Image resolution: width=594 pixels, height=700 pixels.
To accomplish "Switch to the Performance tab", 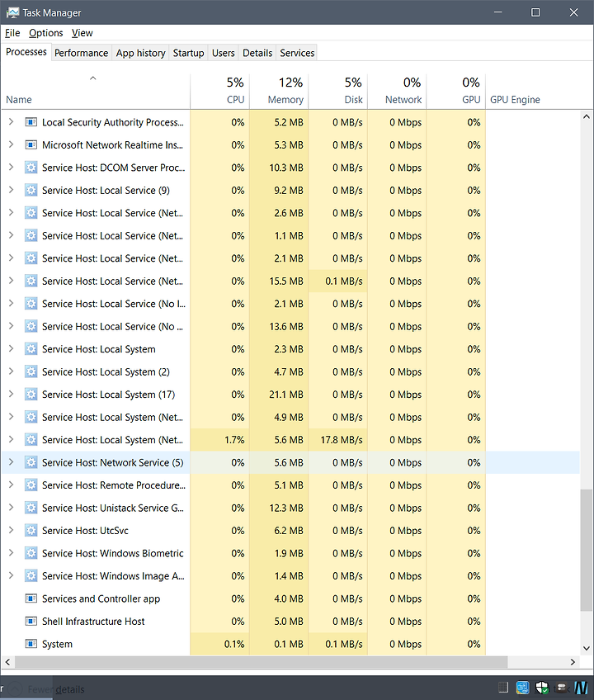I will 81,53.
